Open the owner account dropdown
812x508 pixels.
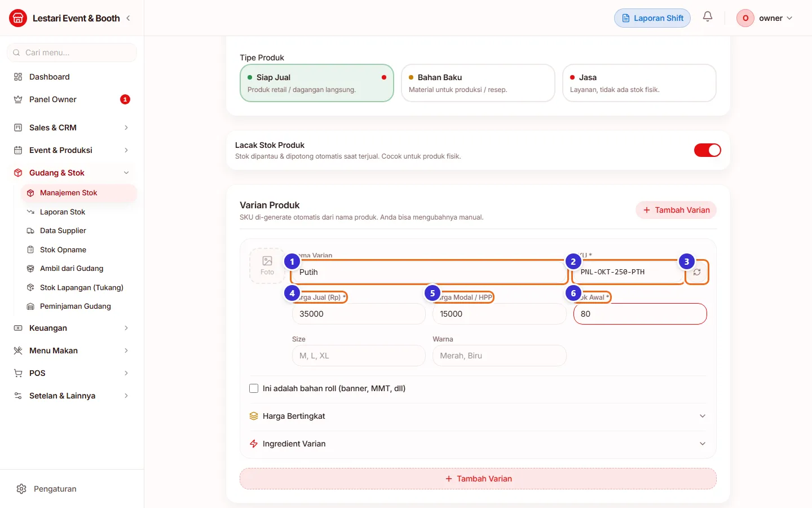[x=765, y=18]
